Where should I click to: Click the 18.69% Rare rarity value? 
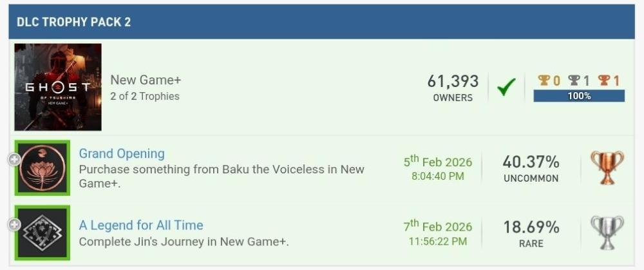pos(531,227)
